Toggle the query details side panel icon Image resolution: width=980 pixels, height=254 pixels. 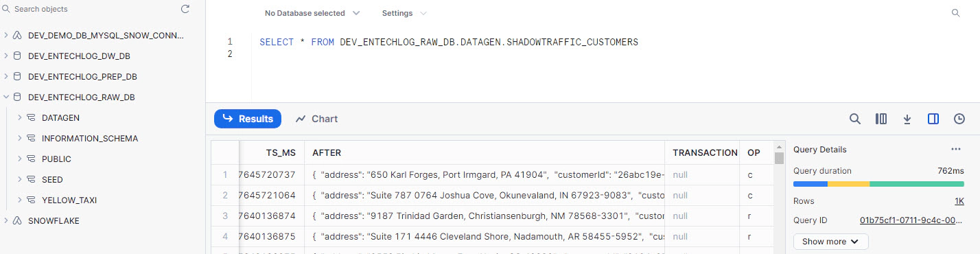coord(933,119)
